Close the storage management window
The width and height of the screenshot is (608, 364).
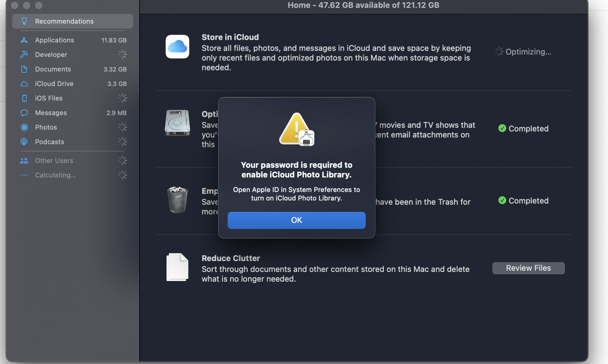pos(15,5)
